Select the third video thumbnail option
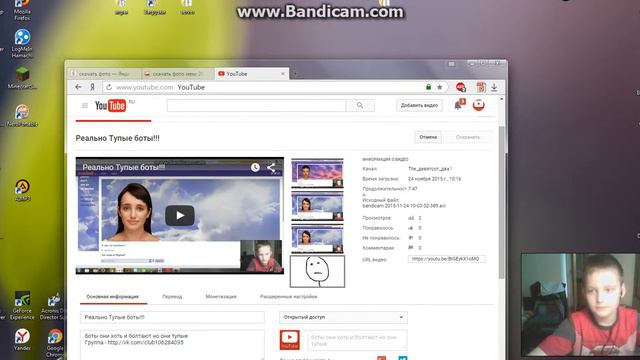This screenshot has height=360, width=640. pyautogui.click(x=317, y=239)
